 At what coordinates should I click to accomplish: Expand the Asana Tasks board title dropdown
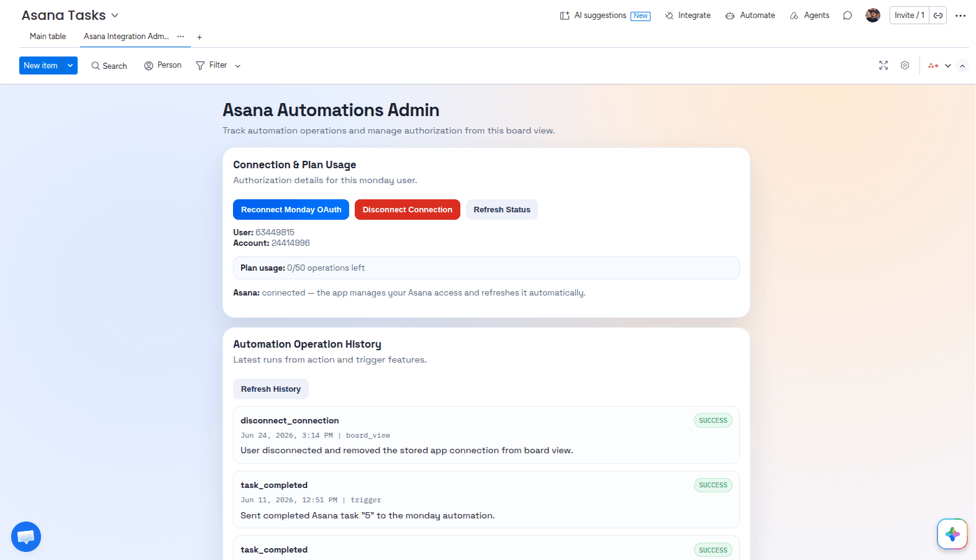[115, 16]
